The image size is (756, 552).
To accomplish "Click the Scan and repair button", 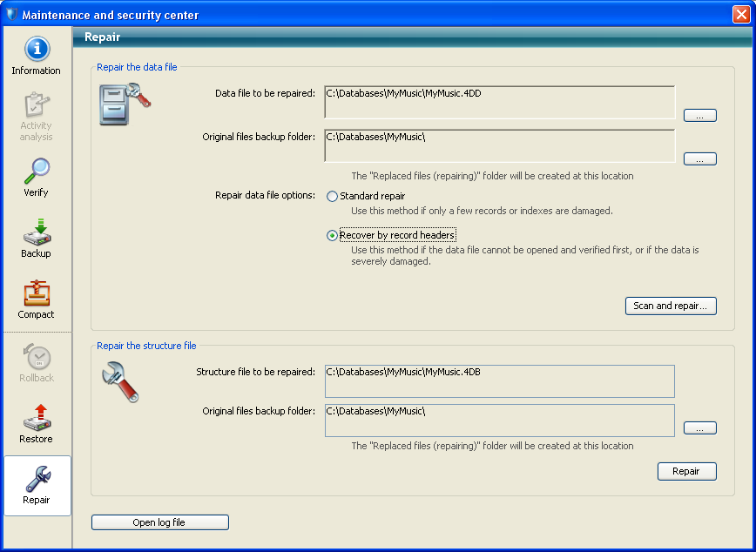I will coord(670,306).
